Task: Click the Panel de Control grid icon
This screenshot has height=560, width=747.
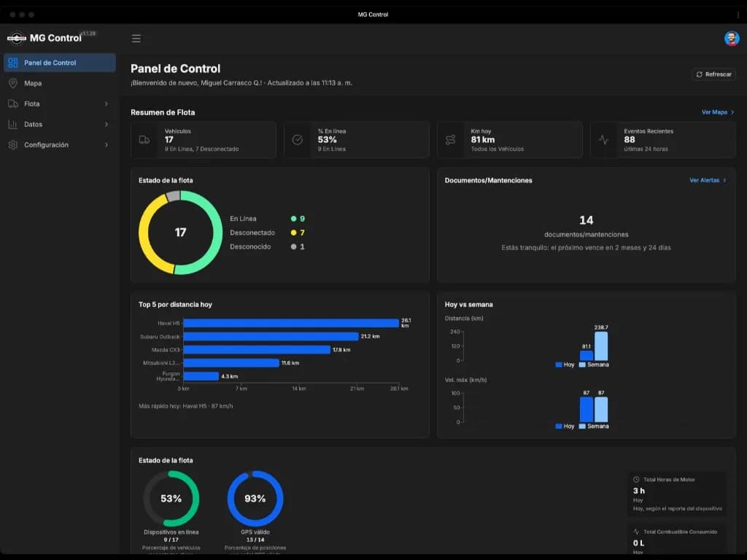Action: [13, 63]
